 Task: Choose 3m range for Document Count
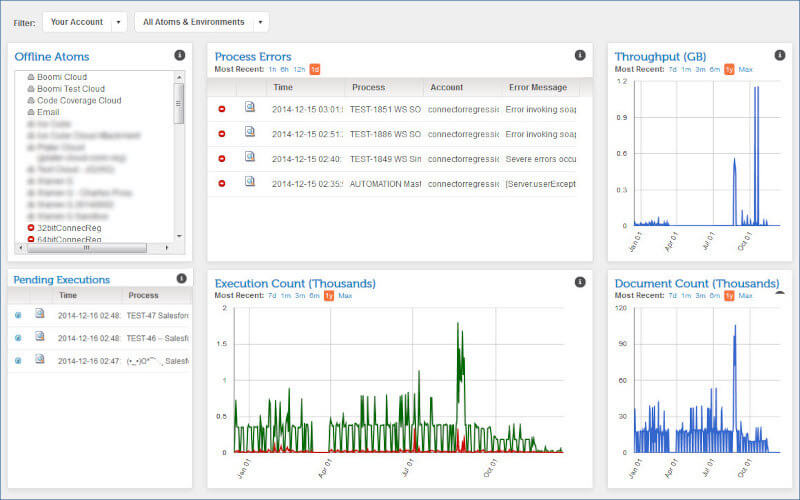click(700, 296)
